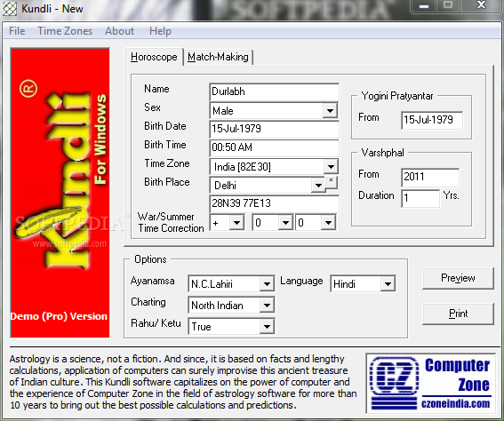Screen dimensions: 504x421
Task: Click the Varshphal From year field 2011
Action: 430,177
